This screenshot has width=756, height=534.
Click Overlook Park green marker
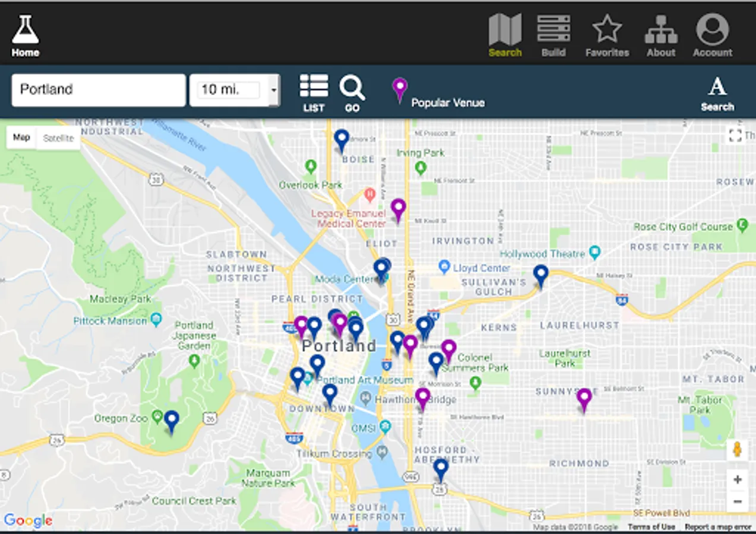[x=310, y=167]
